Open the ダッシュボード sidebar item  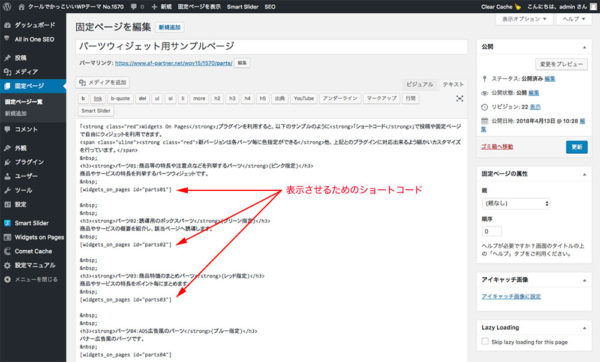coord(33,25)
